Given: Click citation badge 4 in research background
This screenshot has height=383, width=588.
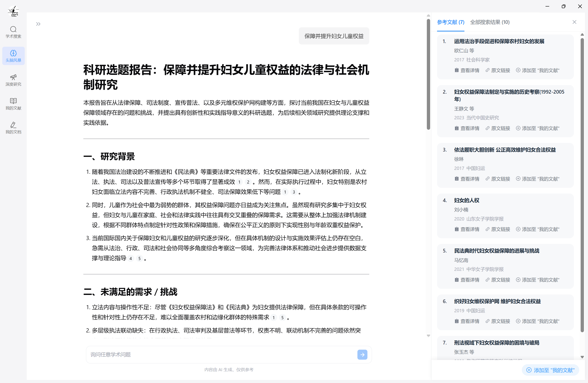Looking at the screenshot, I should pyautogui.click(x=131, y=258).
